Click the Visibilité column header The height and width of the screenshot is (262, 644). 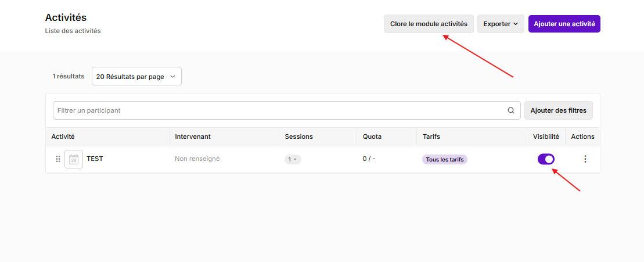(546, 137)
